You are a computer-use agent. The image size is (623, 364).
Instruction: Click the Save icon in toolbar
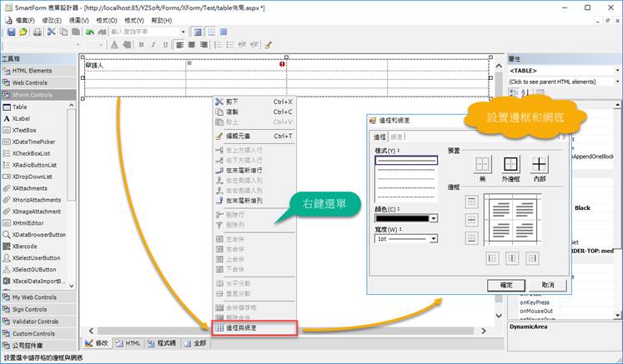[11, 32]
